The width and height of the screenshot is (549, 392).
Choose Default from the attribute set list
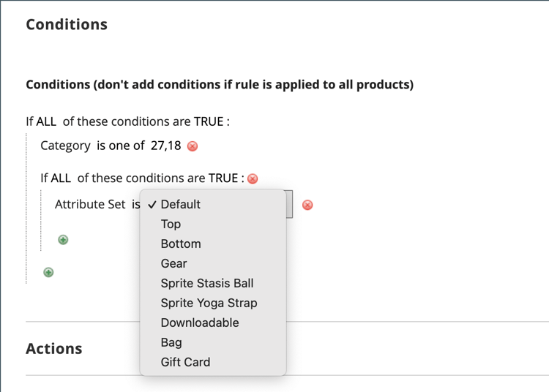pos(180,205)
